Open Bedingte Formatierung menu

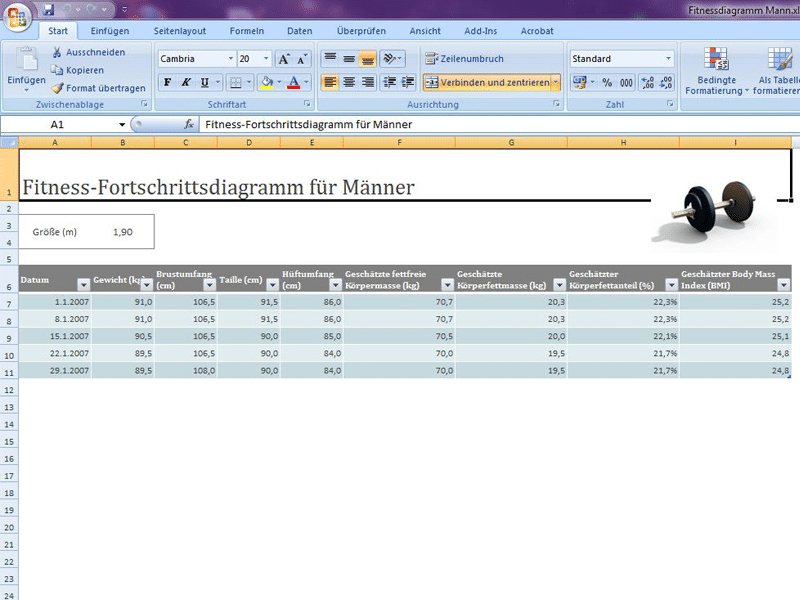(x=716, y=71)
